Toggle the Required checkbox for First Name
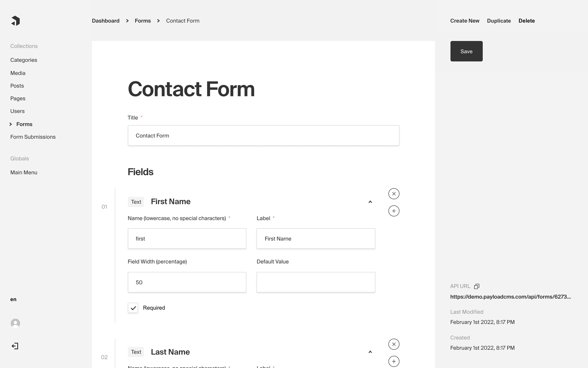Viewport: 588px width, 368px height. 133,308
